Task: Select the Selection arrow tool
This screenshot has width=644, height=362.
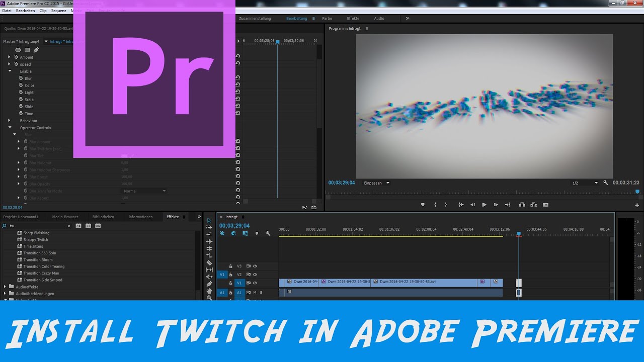Action: click(x=209, y=220)
